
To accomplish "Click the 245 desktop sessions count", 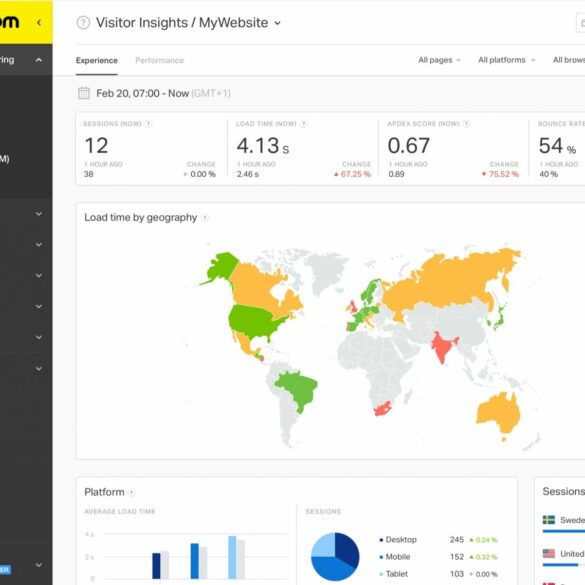I will 457,539.
